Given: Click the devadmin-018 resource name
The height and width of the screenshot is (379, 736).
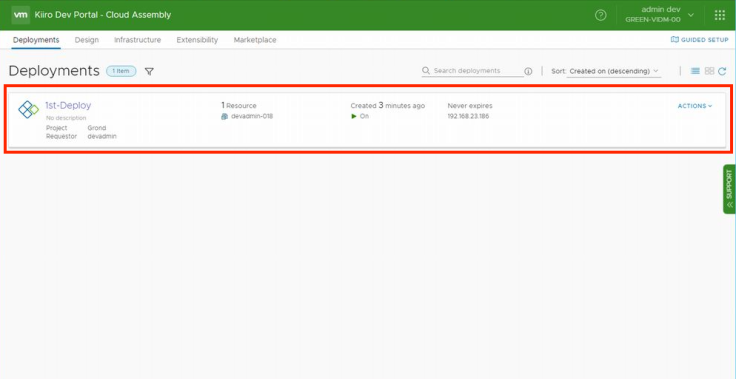Looking at the screenshot, I should [x=252, y=116].
